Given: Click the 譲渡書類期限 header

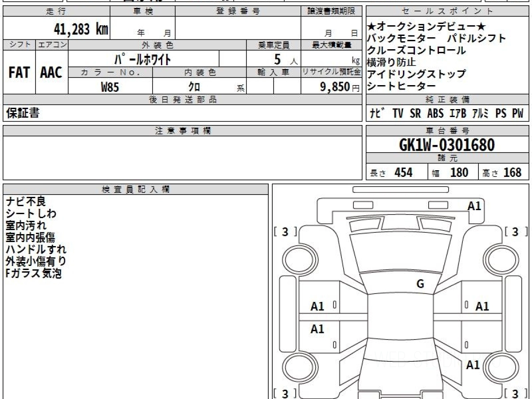Looking at the screenshot, I should [332, 12].
